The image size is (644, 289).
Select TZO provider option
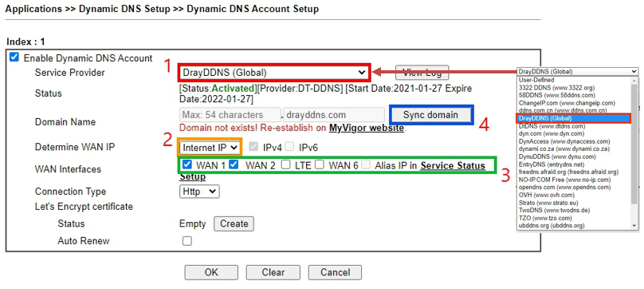[x=545, y=218]
